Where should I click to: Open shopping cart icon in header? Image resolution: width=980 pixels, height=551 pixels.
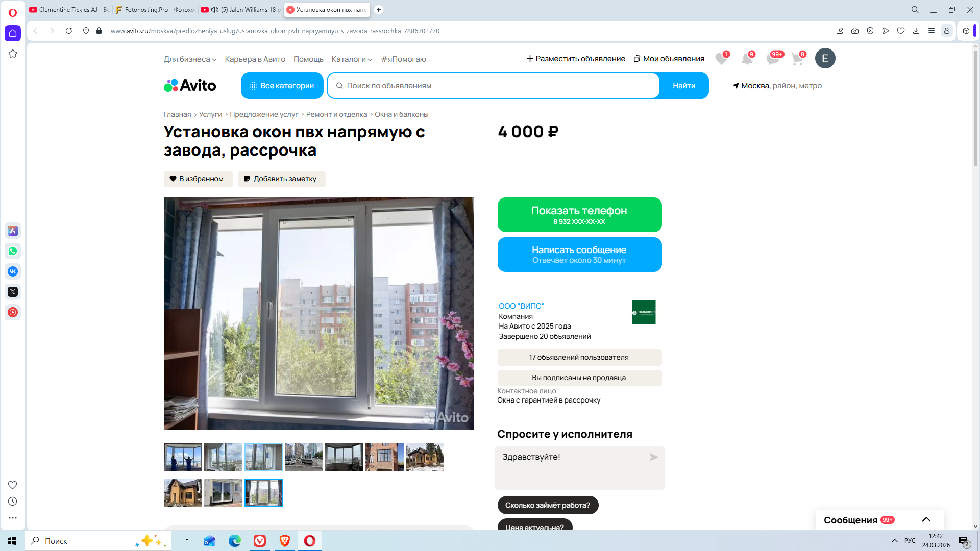(797, 59)
